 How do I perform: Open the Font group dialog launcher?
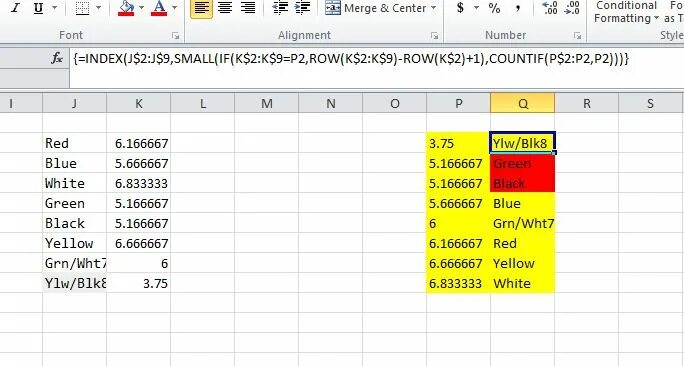tap(175, 36)
